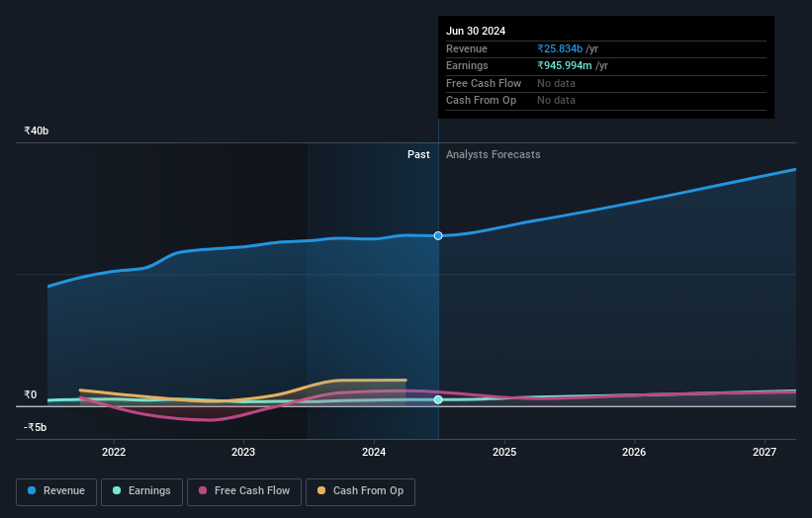Click the 2025 x-axis label

[504, 452]
